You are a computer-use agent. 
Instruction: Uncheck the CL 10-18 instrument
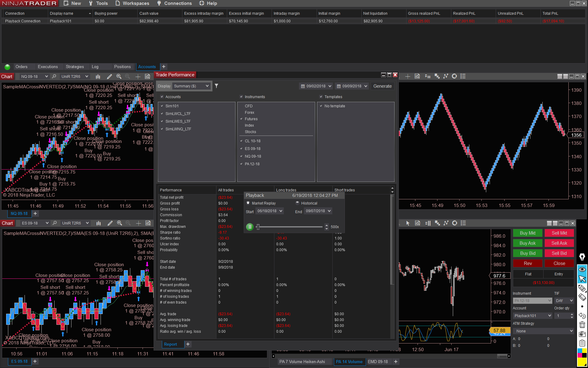pyautogui.click(x=241, y=141)
